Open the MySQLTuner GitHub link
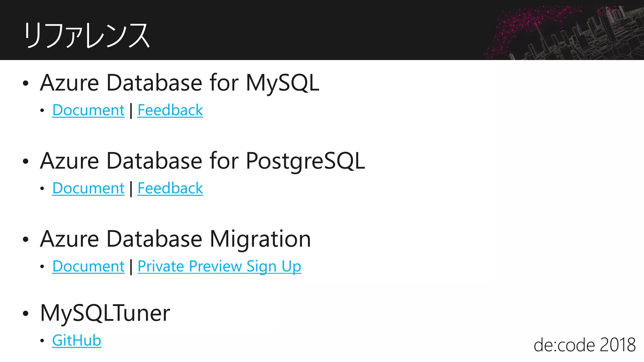The image size is (644, 362). click(x=77, y=341)
